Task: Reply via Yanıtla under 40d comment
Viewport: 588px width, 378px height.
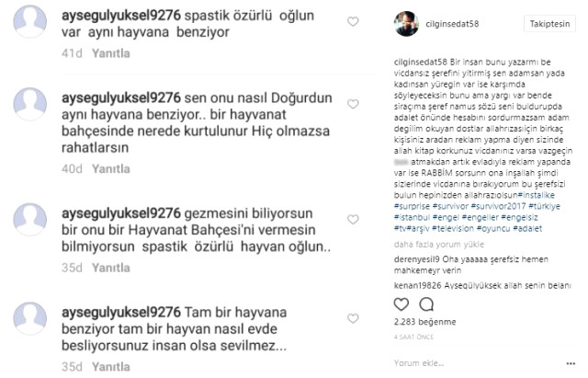Action: [111, 169]
